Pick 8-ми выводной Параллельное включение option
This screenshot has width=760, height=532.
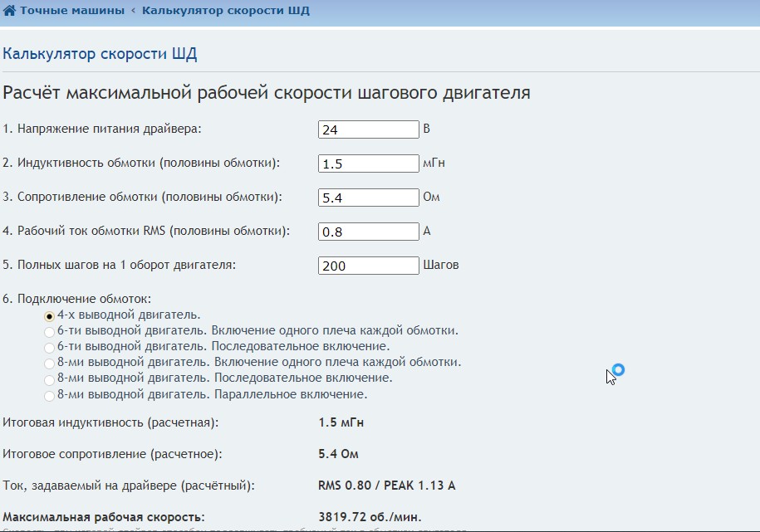click(50, 395)
